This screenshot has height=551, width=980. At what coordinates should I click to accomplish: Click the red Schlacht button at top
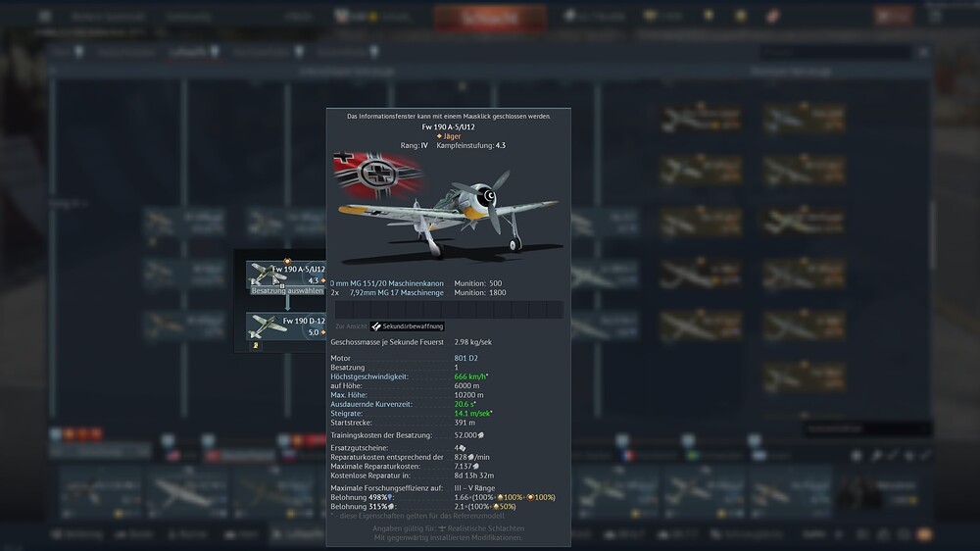[490, 18]
